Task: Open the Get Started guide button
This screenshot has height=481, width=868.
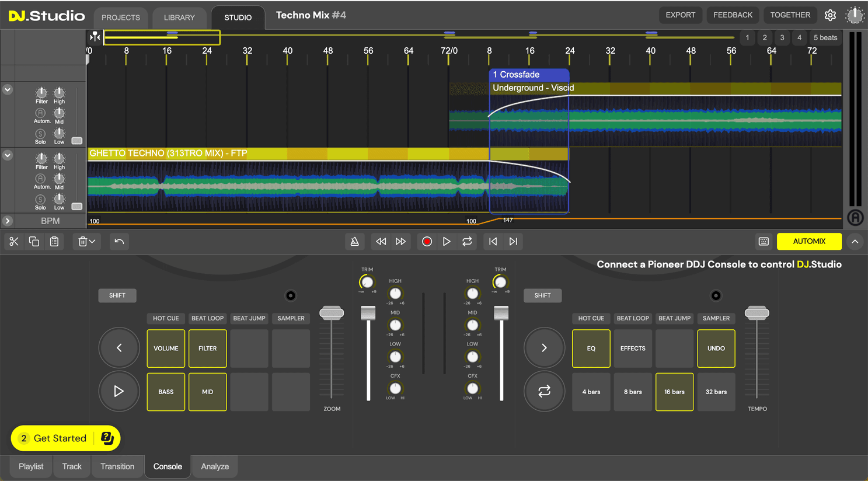Action: tap(66, 438)
